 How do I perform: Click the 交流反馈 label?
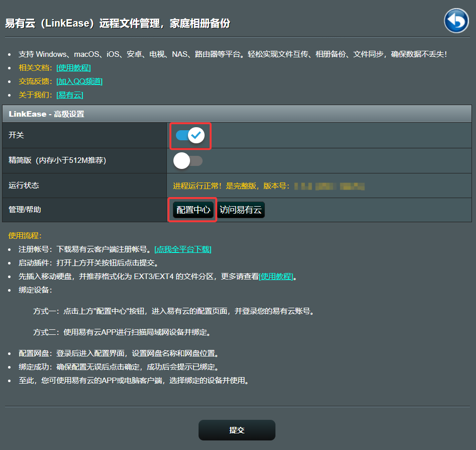point(36,81)
